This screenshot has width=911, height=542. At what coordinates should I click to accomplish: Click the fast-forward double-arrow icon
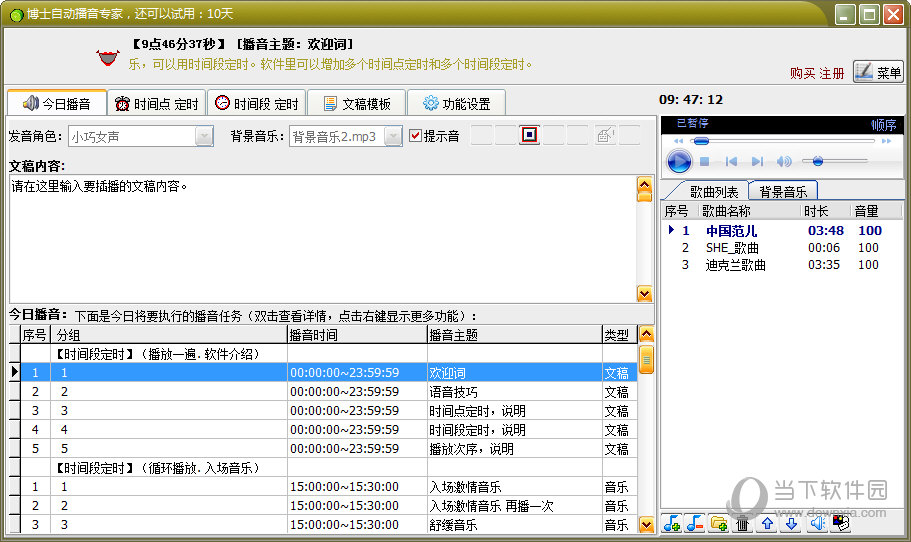coord(886,141)
